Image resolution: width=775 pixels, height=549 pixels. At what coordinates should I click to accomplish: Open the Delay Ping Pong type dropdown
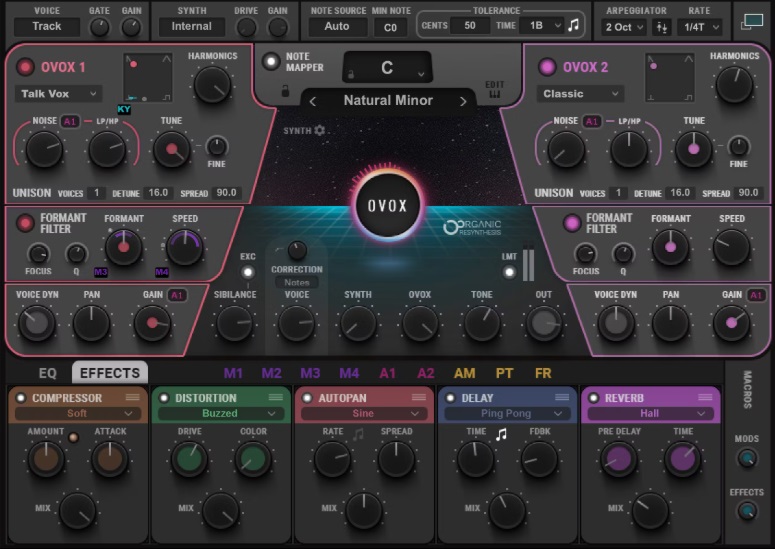point(506,414)
